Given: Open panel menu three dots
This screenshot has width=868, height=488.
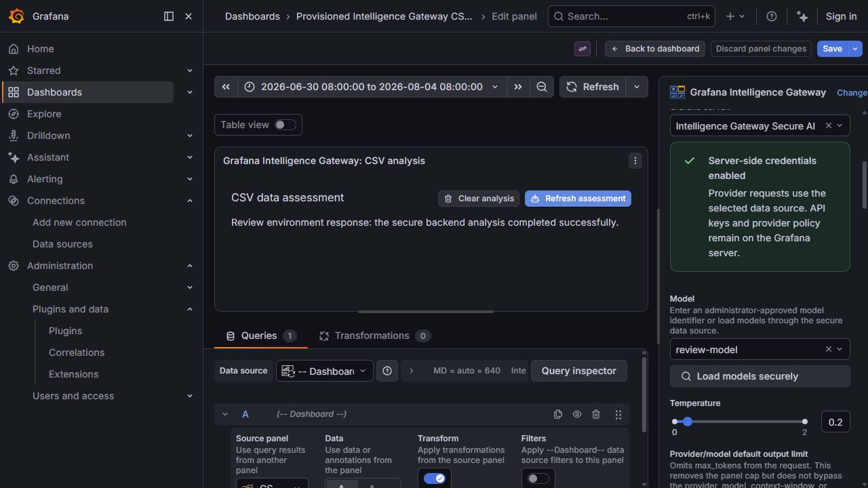Looking at the screenshot, I should tap(635, 161).
